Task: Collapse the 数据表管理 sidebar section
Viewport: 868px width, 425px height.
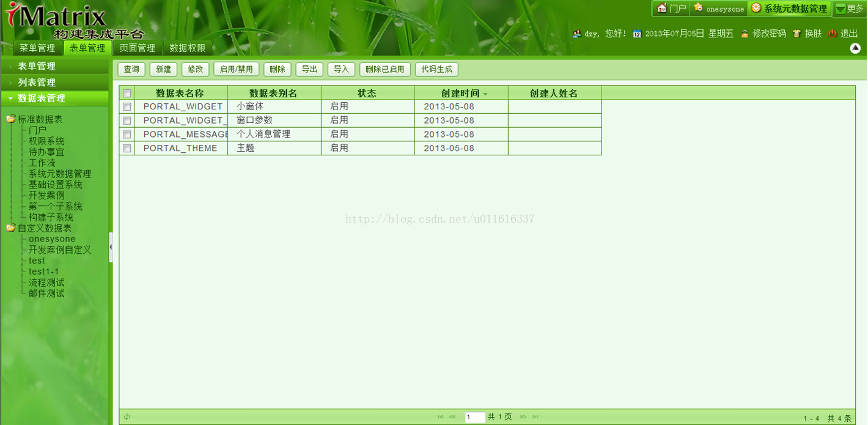Action: [x=55, y=98]
